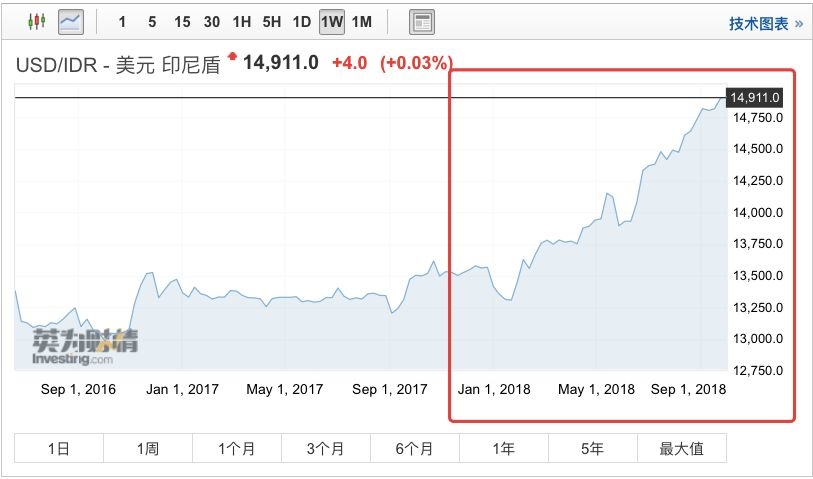Switch to 5H interval
Image resolution: width=813 pixels, height=479 pixels.
pyautogui.click(x=272, y=22)
